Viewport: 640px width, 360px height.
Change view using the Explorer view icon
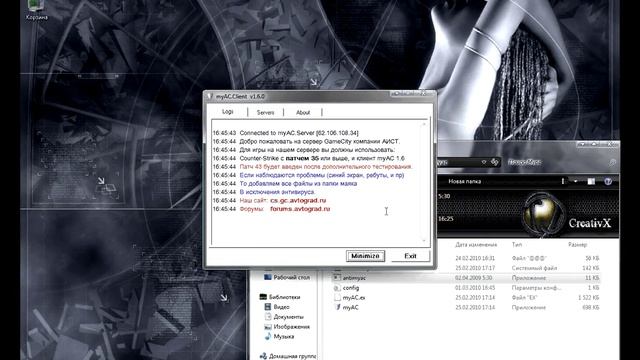click(x=563, y=181)
